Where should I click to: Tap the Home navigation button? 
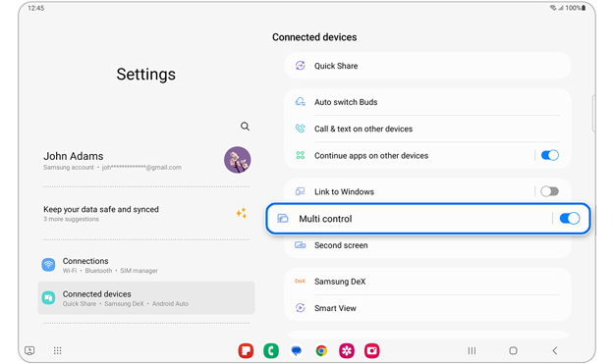(x=514, y=350)
